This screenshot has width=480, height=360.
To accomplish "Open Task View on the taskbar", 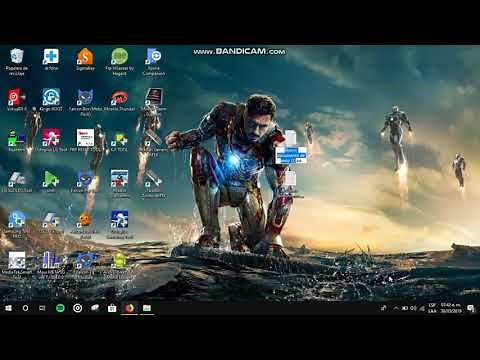I will (x=42, y=308).
